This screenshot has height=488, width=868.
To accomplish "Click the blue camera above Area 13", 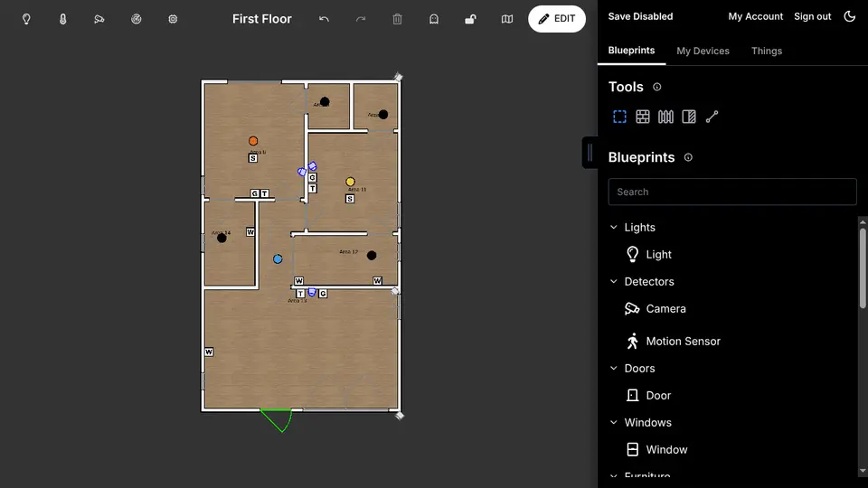I will (x=312, y=292).
